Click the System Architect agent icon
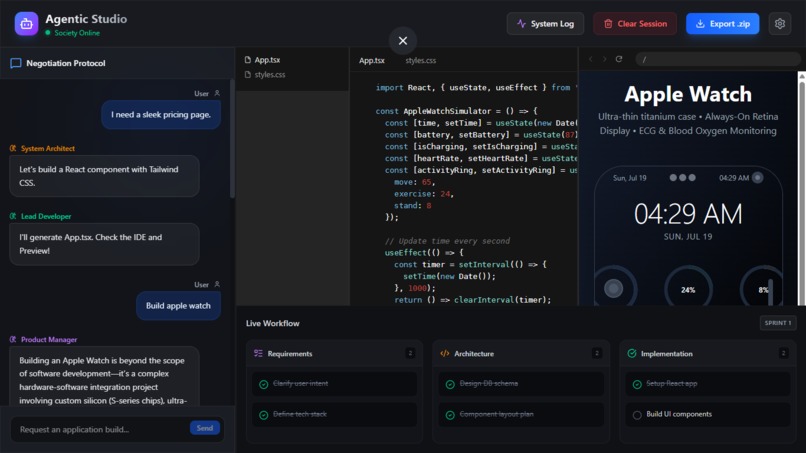 (x=13, y=148)
